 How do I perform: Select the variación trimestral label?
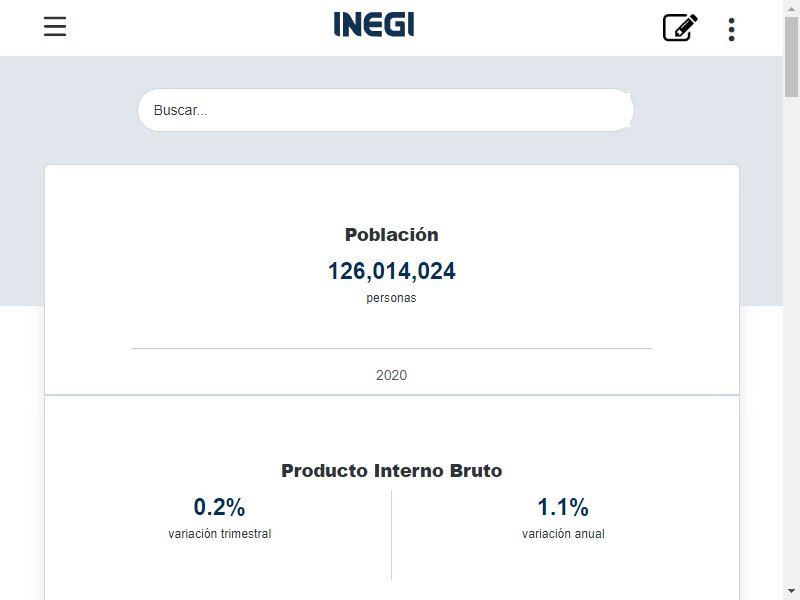tap(219, 534)
